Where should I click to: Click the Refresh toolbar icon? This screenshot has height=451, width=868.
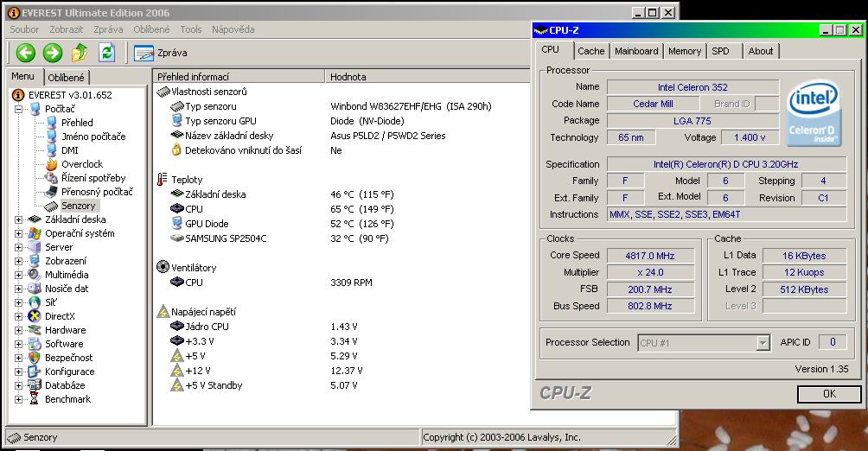[106, 53]
